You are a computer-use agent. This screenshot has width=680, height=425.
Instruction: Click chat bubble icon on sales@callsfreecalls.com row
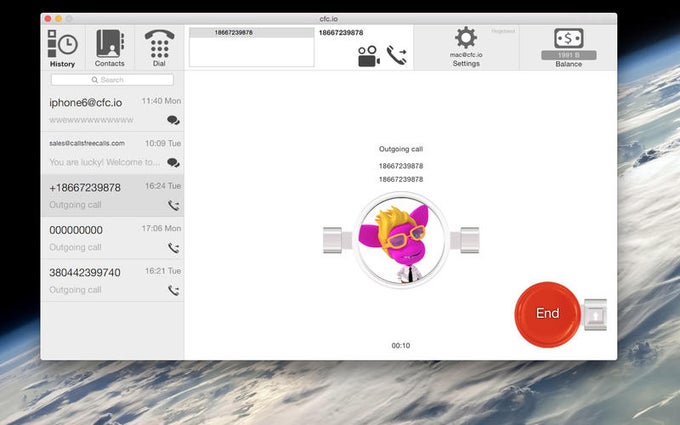173,163
